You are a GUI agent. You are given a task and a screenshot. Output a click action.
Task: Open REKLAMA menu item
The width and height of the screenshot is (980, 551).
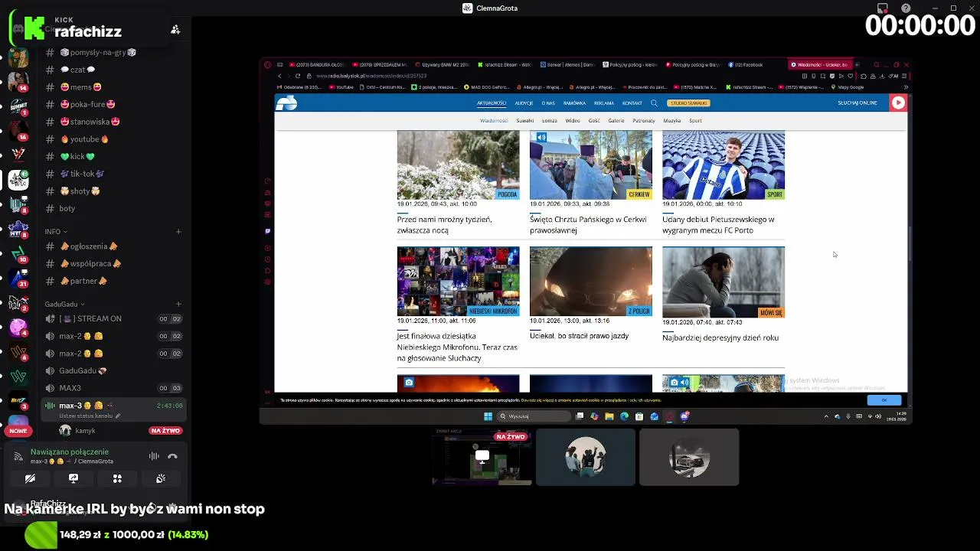(x=604, y=103)
